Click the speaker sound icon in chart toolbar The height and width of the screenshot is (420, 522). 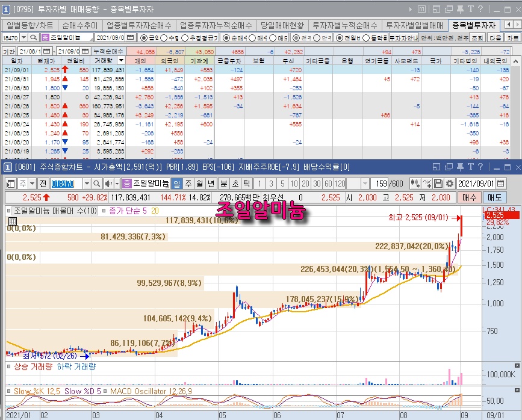tap(108, 184)
